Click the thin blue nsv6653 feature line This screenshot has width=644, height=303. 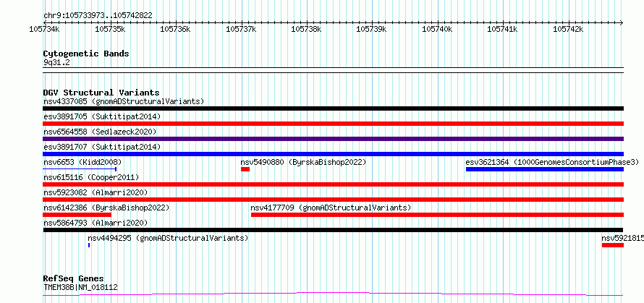(x=80, y=169)
